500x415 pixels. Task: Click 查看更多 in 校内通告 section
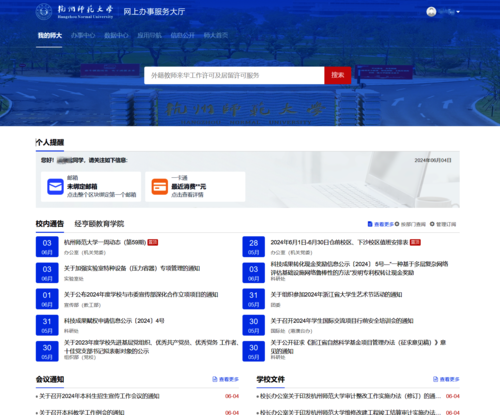[384, 224]
